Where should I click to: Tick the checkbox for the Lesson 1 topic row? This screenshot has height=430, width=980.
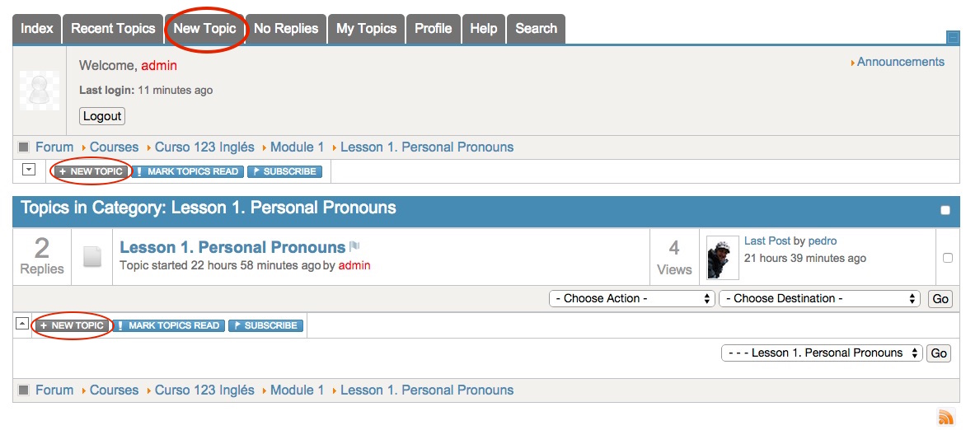click(947, 258)
